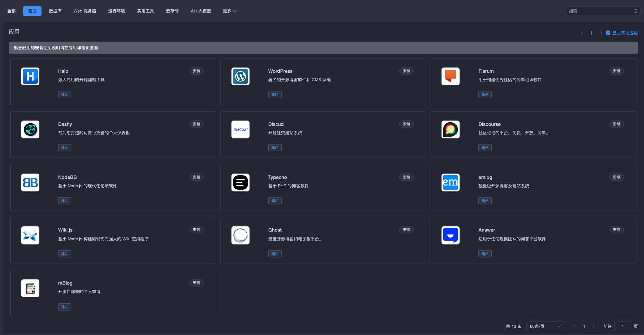The height and width of the screenshot is (335, 644).
Task: Install Answer
Action: [x=616, y=230]
